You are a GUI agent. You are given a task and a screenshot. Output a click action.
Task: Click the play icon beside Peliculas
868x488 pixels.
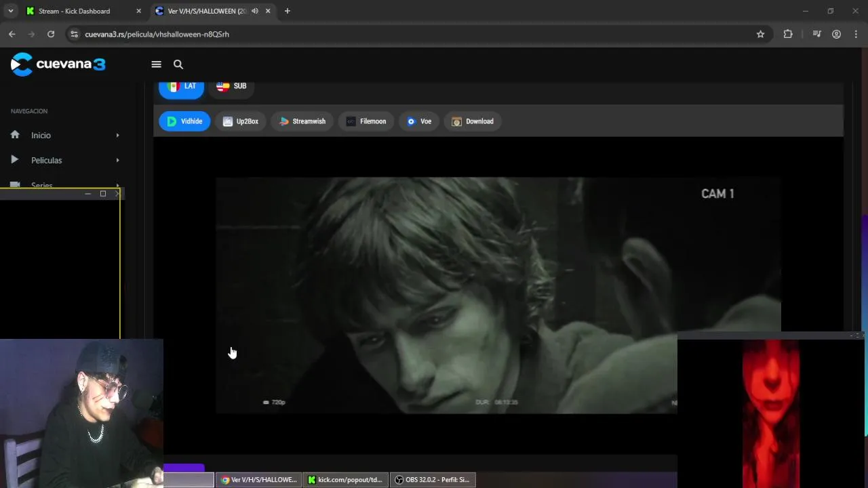point(15,160)
